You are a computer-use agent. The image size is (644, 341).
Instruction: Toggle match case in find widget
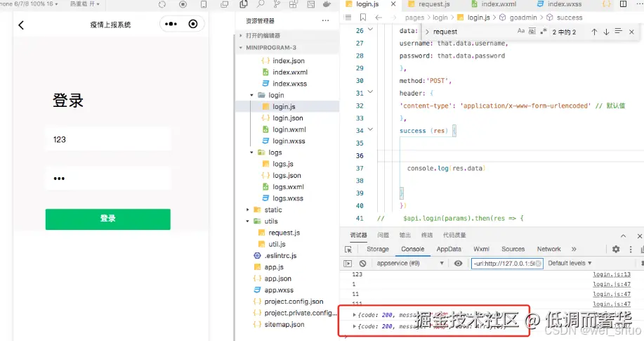(521, 31)
